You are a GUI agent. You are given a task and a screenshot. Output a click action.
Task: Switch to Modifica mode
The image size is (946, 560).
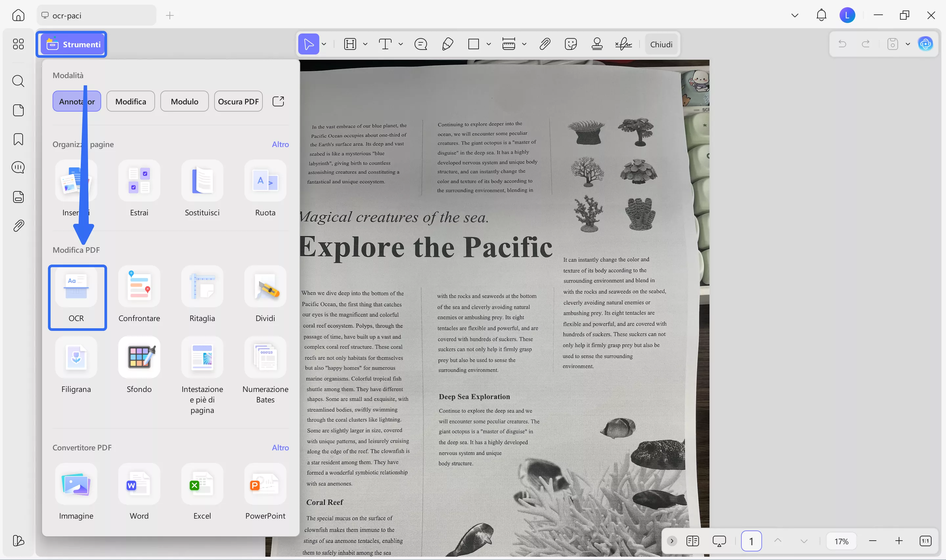click(131, 101)
